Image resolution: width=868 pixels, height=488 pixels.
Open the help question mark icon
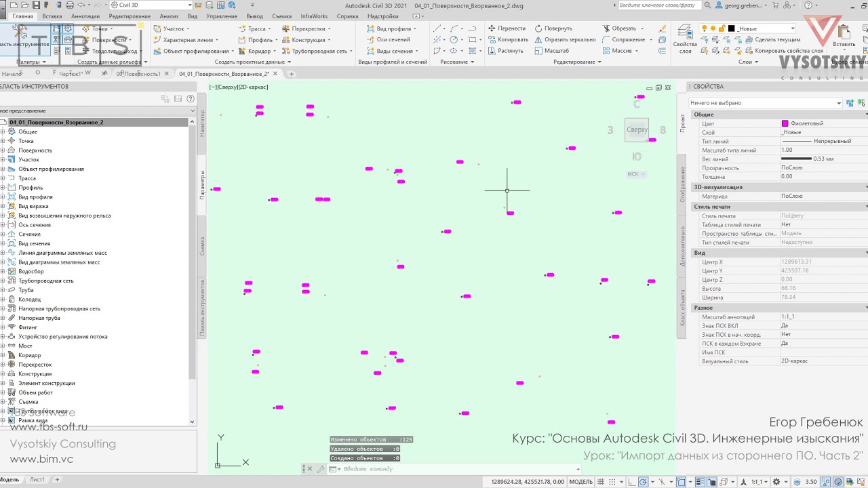click(808, 5)
